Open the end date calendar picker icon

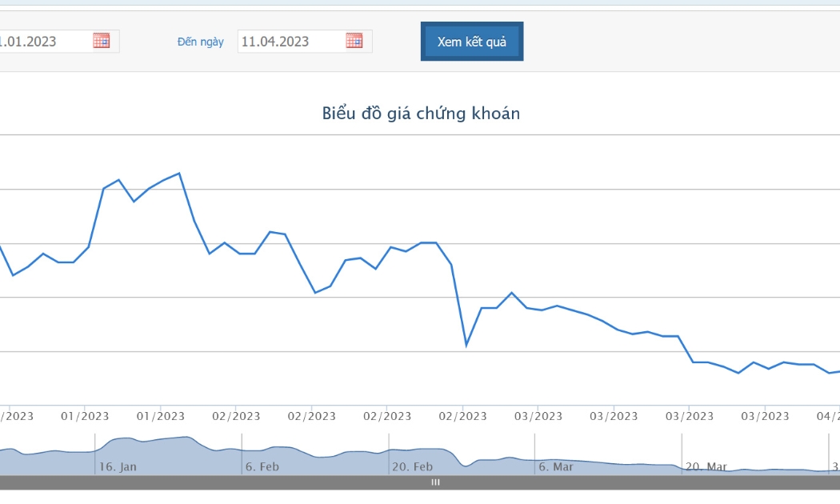point(354,41)
